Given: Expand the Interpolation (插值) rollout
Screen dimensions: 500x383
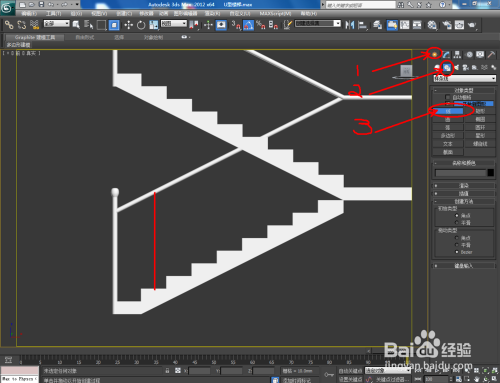Looking at the screenshot, I should [464, 193].
